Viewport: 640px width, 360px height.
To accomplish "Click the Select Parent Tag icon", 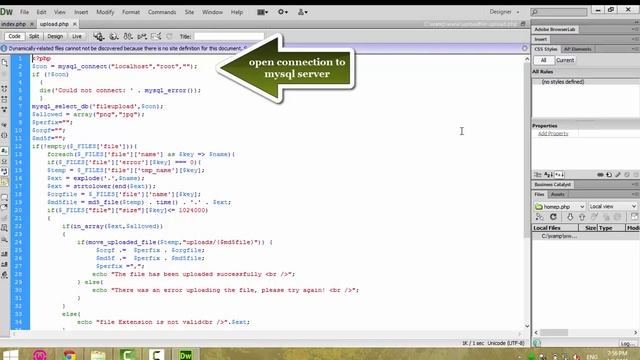I will [x=4, y=124].
